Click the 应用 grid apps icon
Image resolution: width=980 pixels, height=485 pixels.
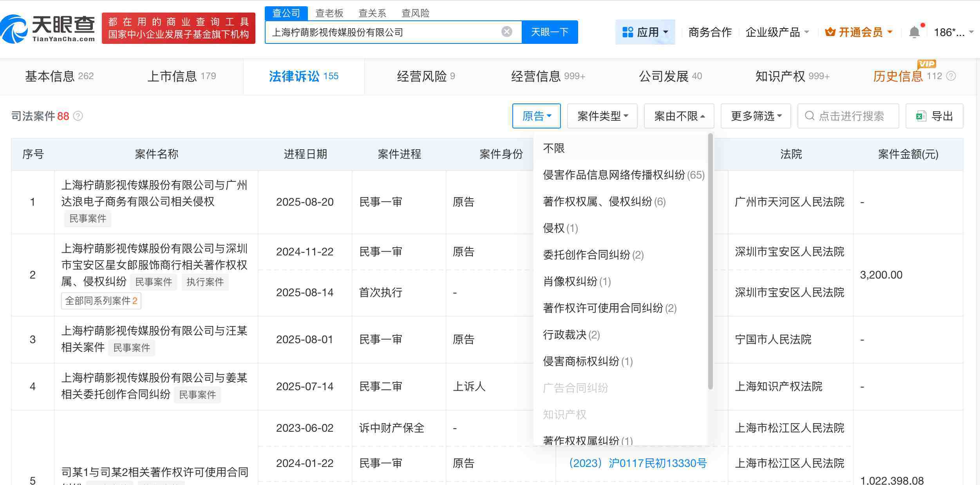(627, 32)
